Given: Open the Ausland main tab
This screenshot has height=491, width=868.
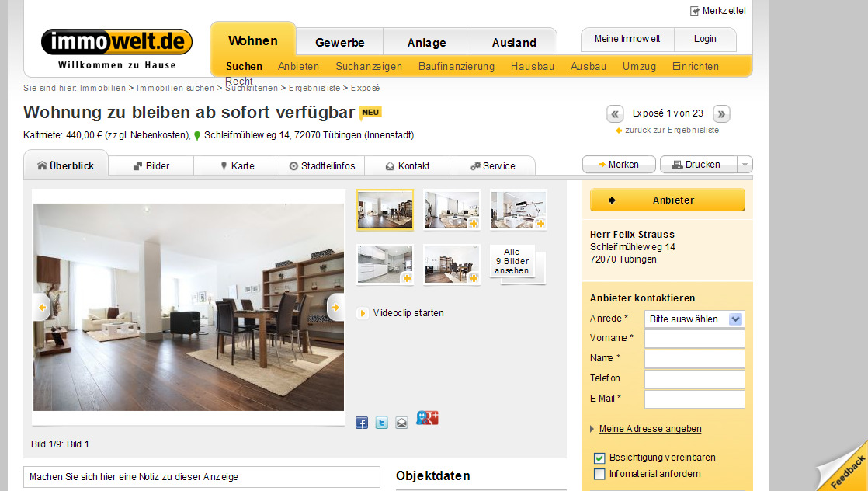Looking at the screenshot, I should click(x=514, y=43).
